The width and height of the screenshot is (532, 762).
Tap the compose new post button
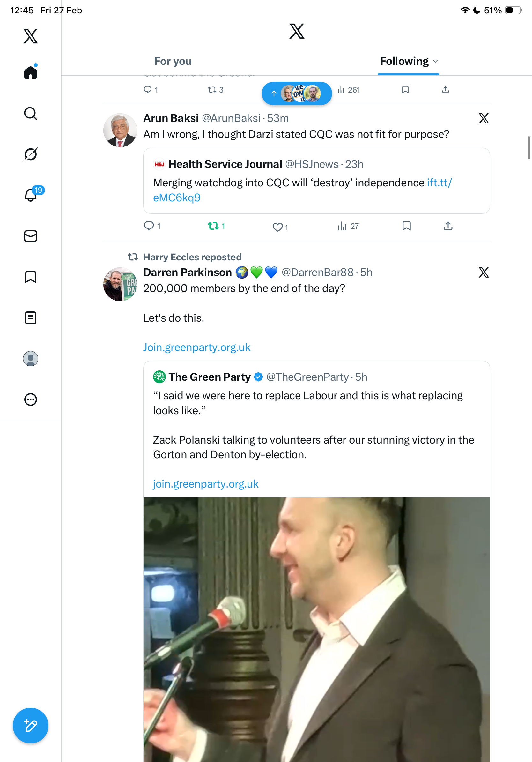click(31, 726)
